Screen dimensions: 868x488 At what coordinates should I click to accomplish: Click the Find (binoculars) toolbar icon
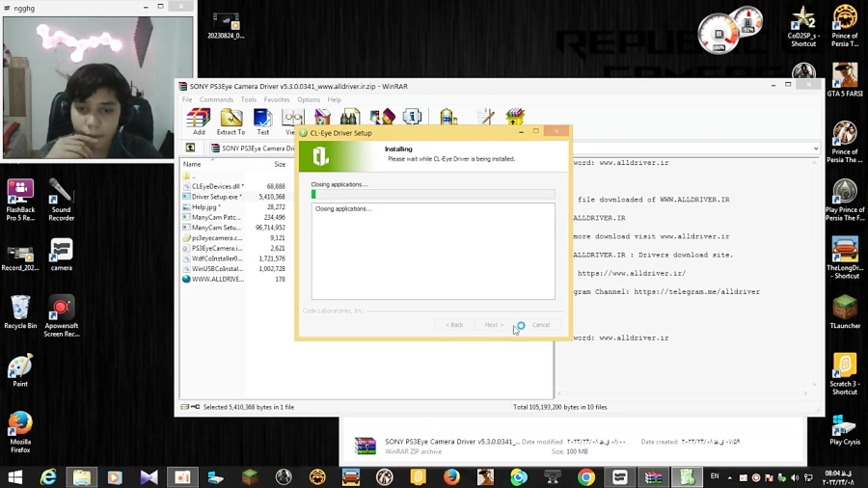tap(350, 117)
